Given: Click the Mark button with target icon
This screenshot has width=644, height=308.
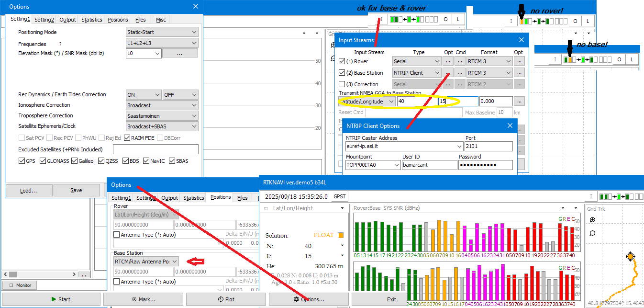Looking at the screenshot, I should (x=143, y=299).
